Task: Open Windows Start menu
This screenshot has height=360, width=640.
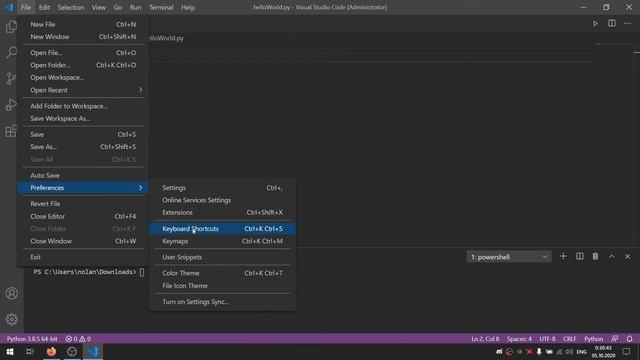Action: point(10,351)
